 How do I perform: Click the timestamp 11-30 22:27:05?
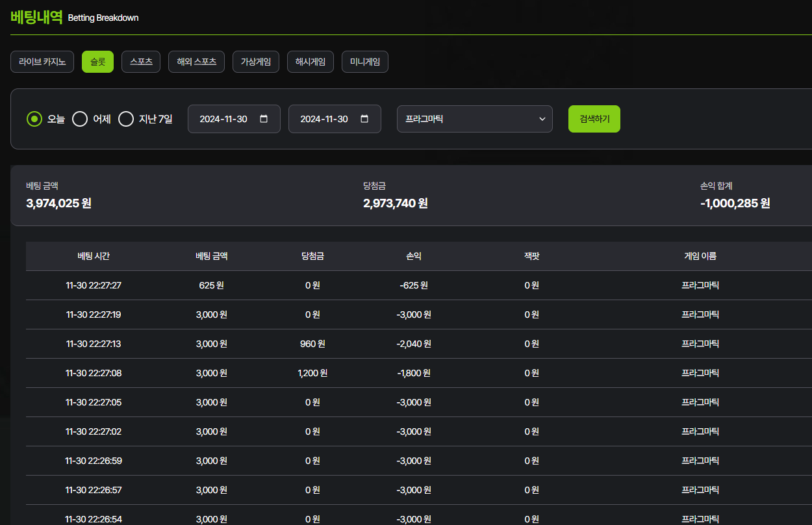tap(94, 402)
